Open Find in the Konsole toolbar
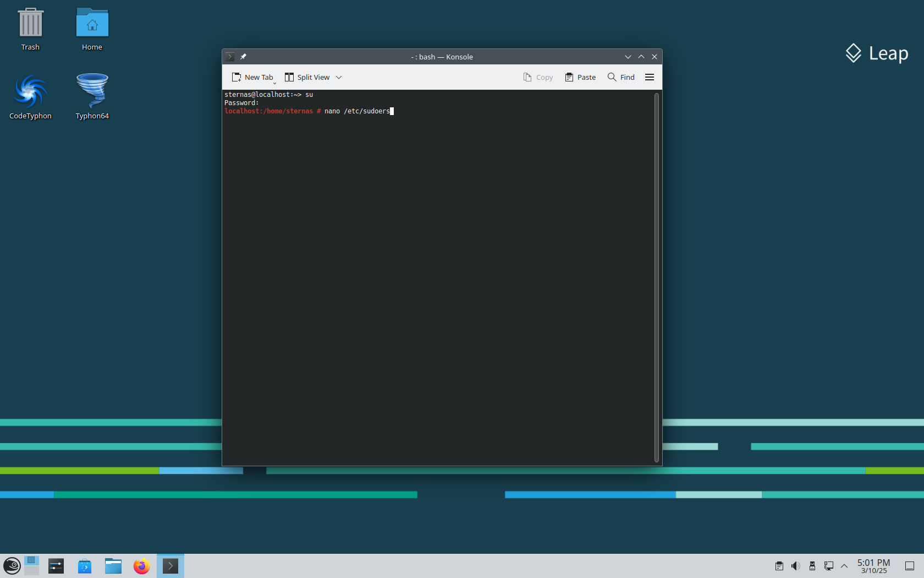The height and width of the screenshot is (578, 924). (621, 77)
